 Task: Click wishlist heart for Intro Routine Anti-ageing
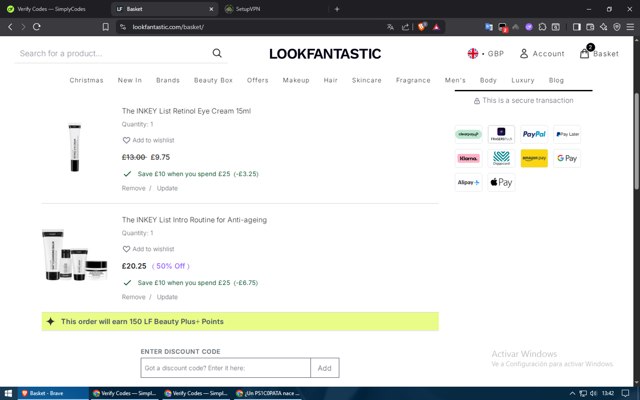point(126,249)
